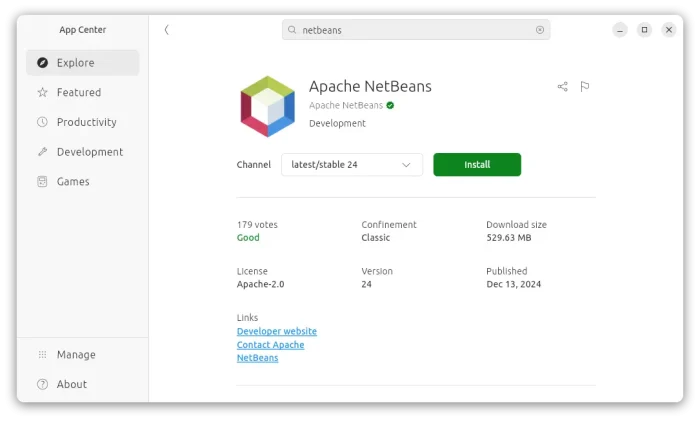Click the Apache NetBeans cube logo

pyautogui.click(x=267, y=106)
